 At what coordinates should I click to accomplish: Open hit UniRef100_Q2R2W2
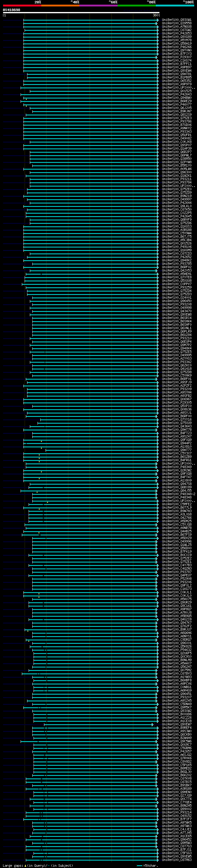click(x=177, y=470)
